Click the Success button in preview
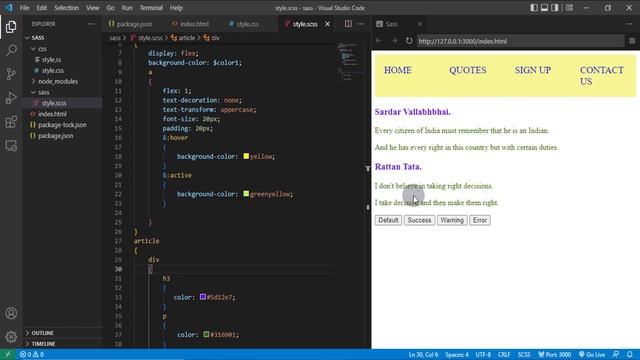This screenshot has width=640, height=360. (419, 220)
